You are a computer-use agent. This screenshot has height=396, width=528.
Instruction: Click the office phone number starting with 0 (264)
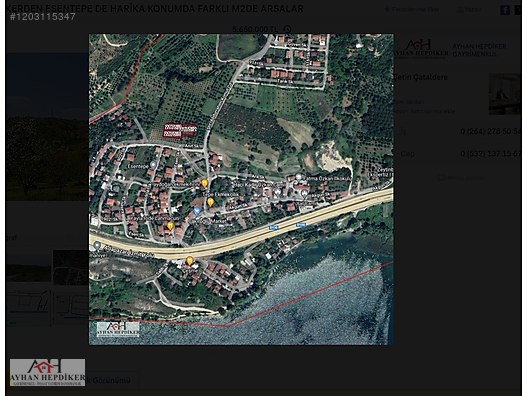click(491, 131)
